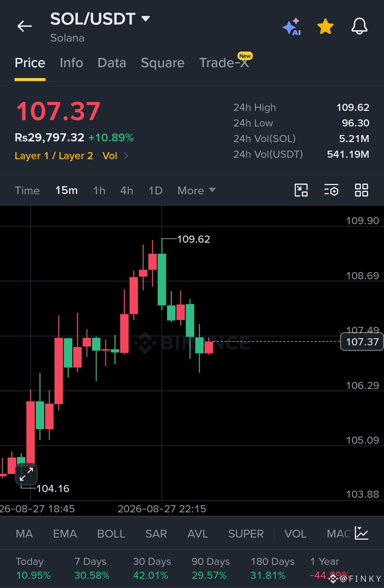This screenshot has height=588, width=384.
Task: Toggle the SUPER indicator
Action: (x=246, y=534)
